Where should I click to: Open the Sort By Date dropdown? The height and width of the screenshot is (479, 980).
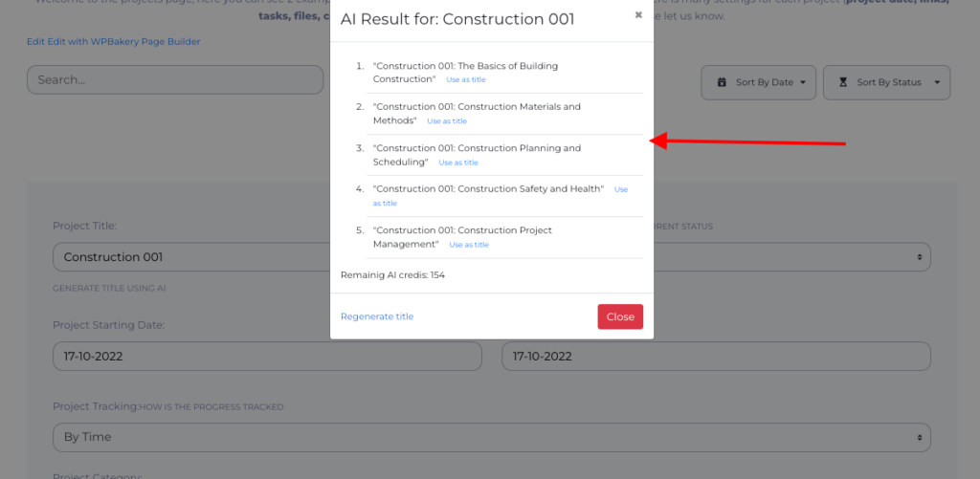759,82
